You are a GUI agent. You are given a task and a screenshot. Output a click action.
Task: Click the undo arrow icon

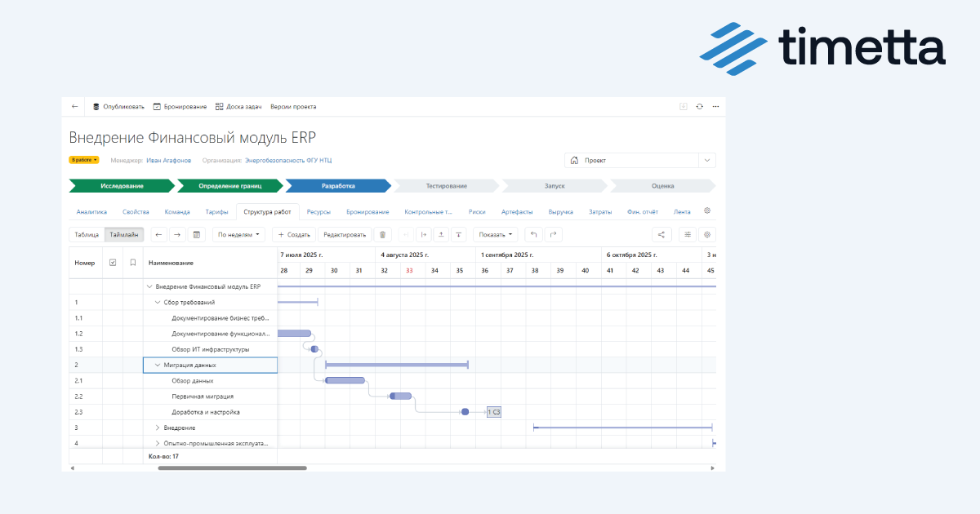tap(533, 235)
